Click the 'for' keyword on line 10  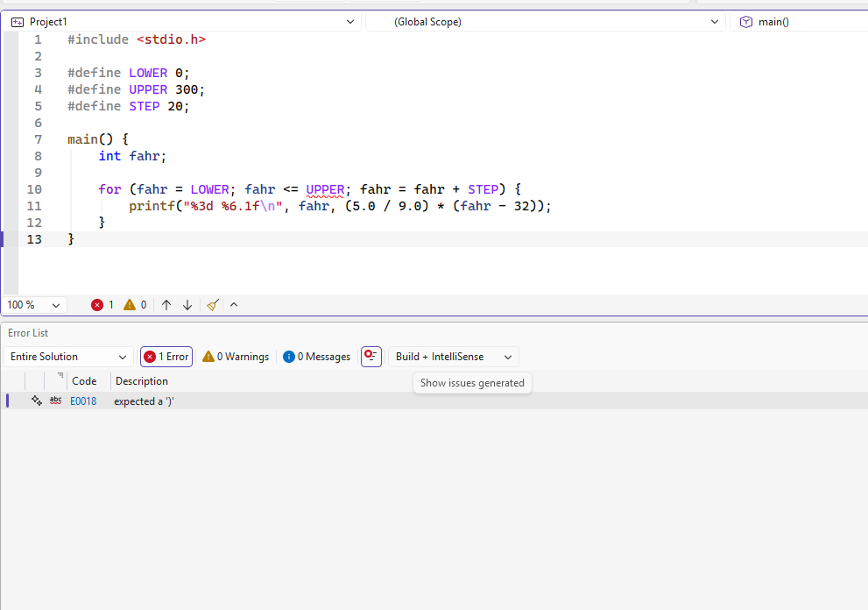pyautogui.click(x=109, y=189)
